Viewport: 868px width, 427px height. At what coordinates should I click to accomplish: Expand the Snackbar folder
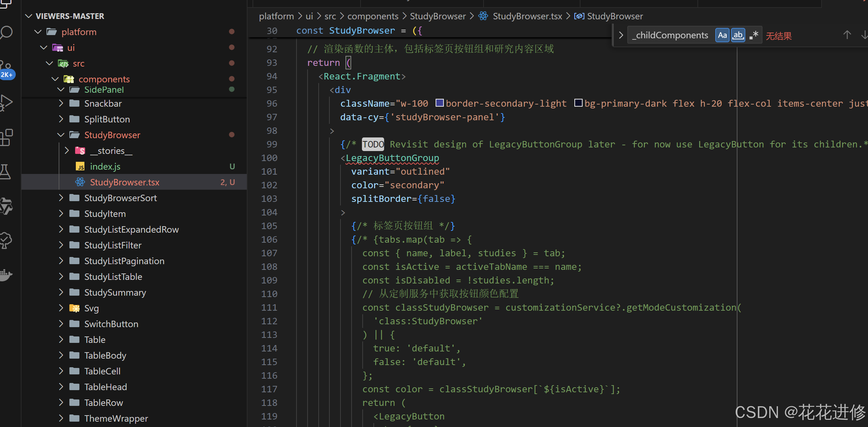61,103
